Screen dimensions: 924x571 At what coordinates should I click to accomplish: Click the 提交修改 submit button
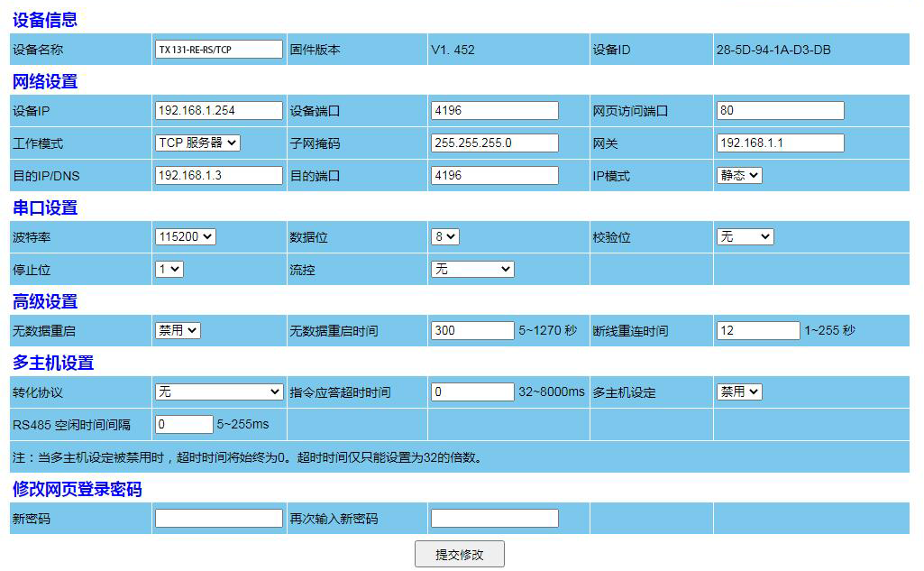[x=459, y=554]
